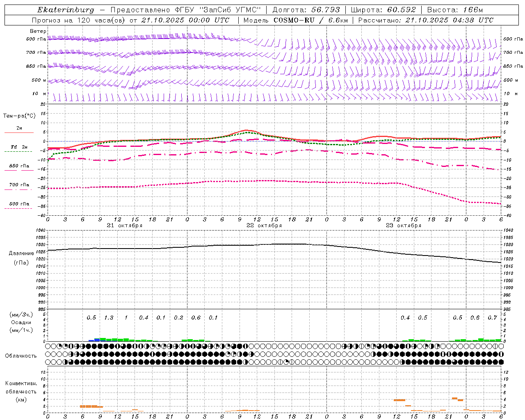This screenshot has height=420, width=525.
Task: Click the 'Ветер' wind panel label
Action: pos(38,31)
